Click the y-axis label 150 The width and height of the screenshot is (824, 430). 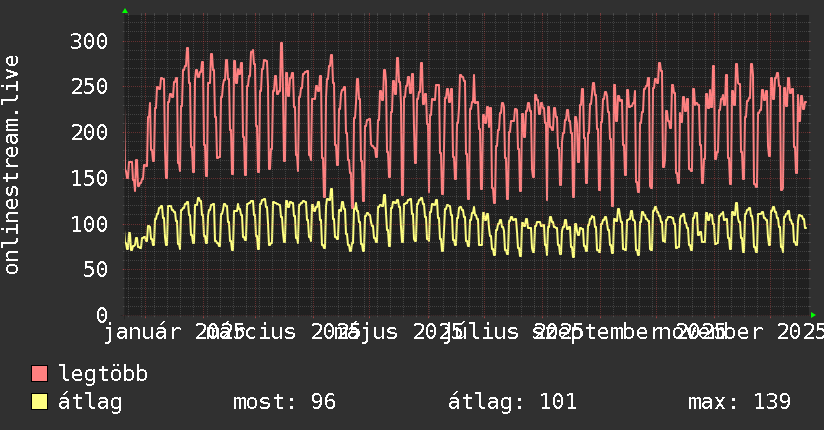89,178
